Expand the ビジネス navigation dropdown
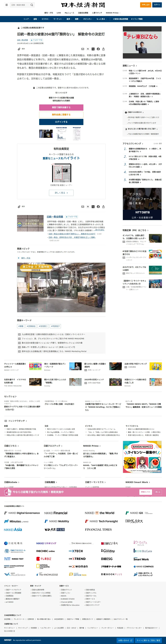Image resolution: width=166 pixels, height=644 pixels. click(x=46, y=19)
